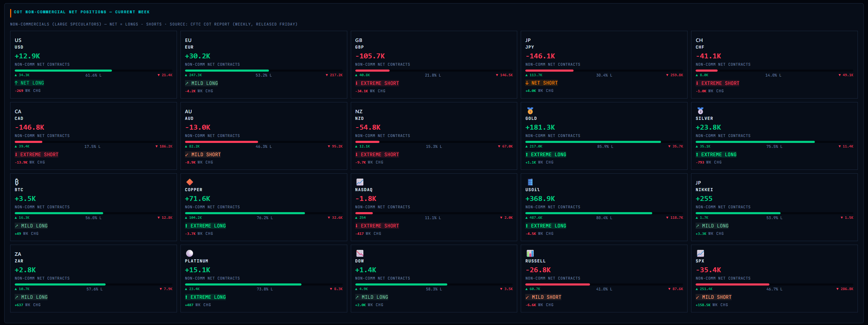The height and width of the screenshot is (325, 868).
Task: Click the EXTREME SHORT badge on CHF
Action: tap(718, 83)
